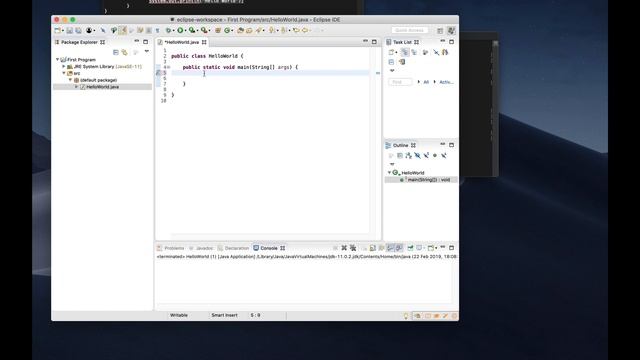Viewport: 640px width, 360px height.
Task: Click the Open Task toolbar icon
Action: pos(249,30)
